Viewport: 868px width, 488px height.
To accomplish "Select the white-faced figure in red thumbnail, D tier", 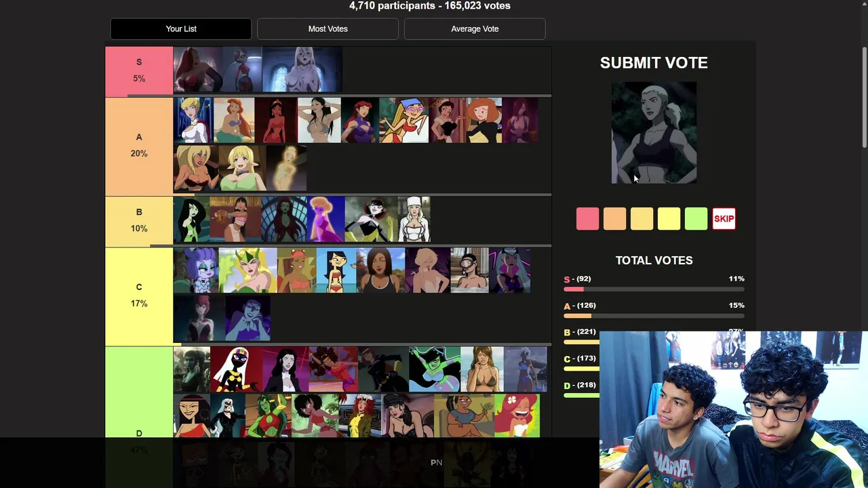I will (236, 369).
